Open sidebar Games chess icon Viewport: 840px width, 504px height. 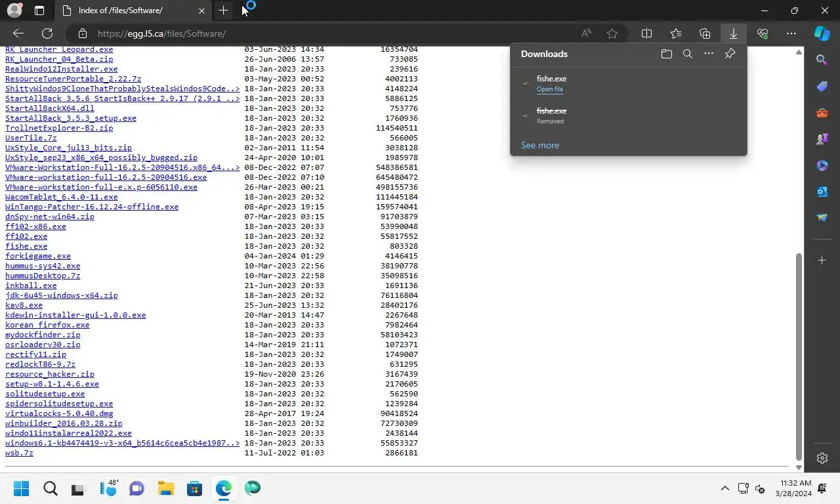[822, 139]
